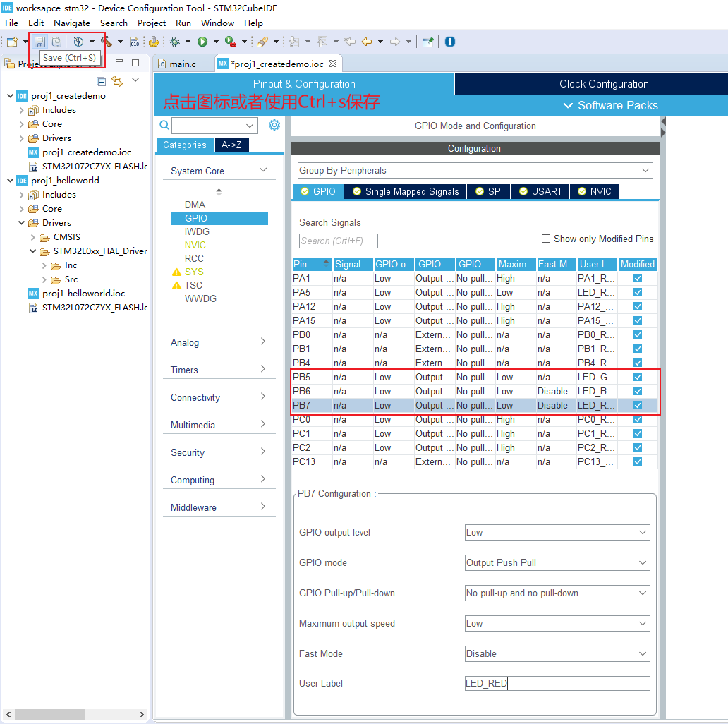Open the Group By Peripherals dropdown
This screenshot has width=728, height=724.
[x=475, y=171]
